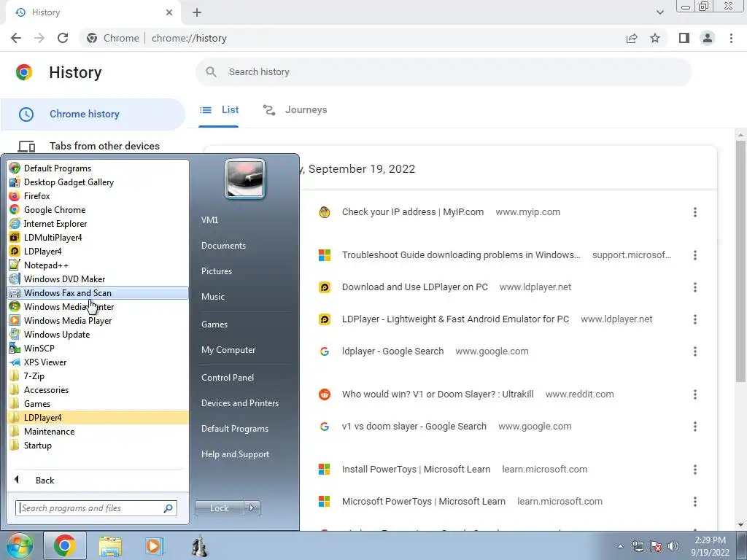Open Download and Use LDPlayer link
The width and height of the screenshot is (747, 560).
click(x=414, y=287)
